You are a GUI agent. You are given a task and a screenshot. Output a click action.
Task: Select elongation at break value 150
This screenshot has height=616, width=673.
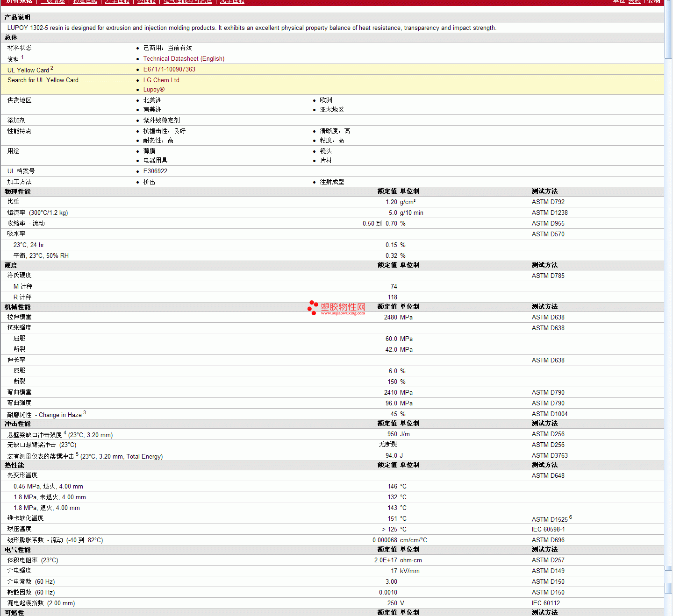[x=393, y=382]
